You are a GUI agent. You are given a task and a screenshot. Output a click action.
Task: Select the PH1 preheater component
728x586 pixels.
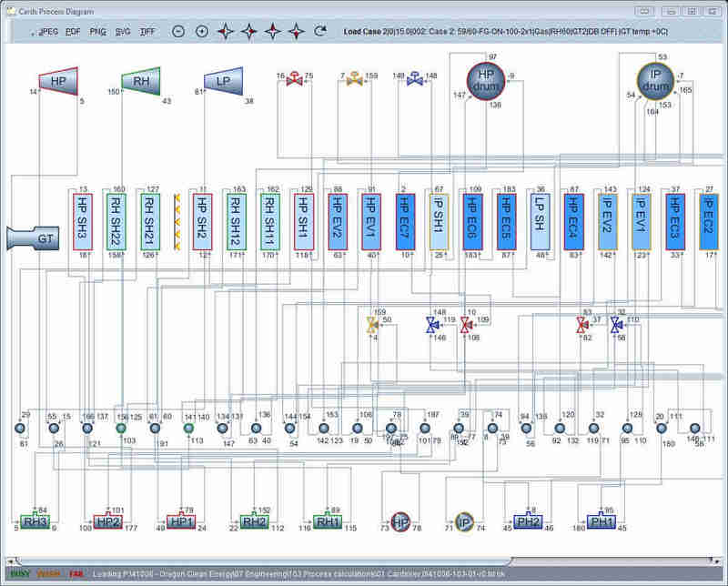pos(602,521)
